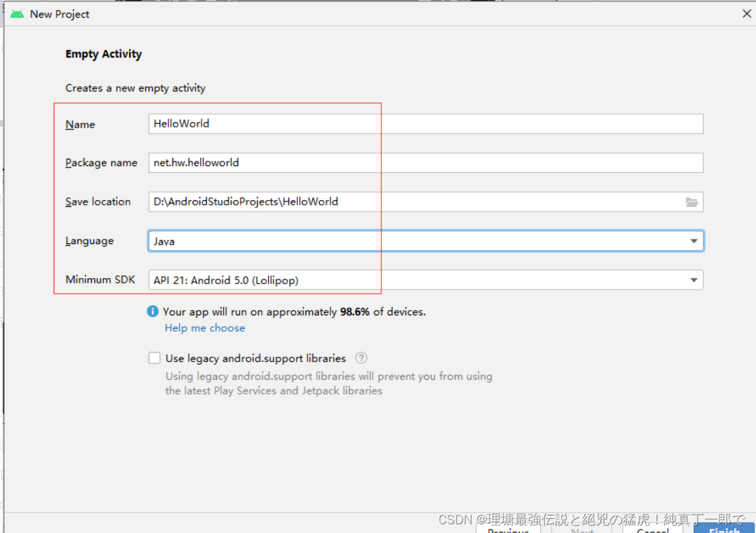Enable Use legacy android.support libraries
The width and height of the screenshot is (756, 533).
click(x=154, y=357)
